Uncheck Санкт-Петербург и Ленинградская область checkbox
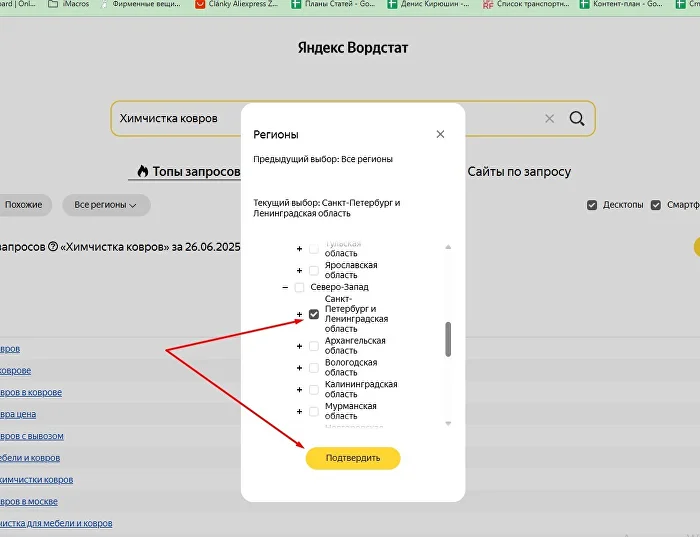This screenshot has height=537, width=700. [314, 314]
